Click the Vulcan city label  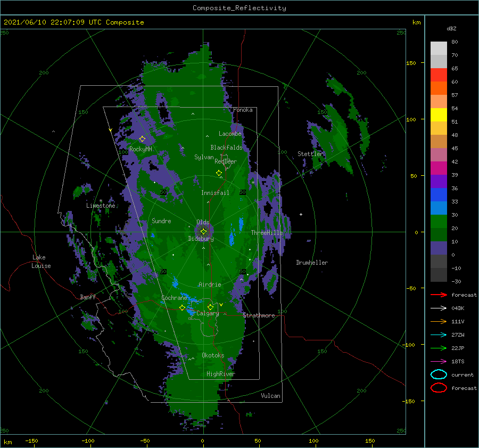pos(270,396)
